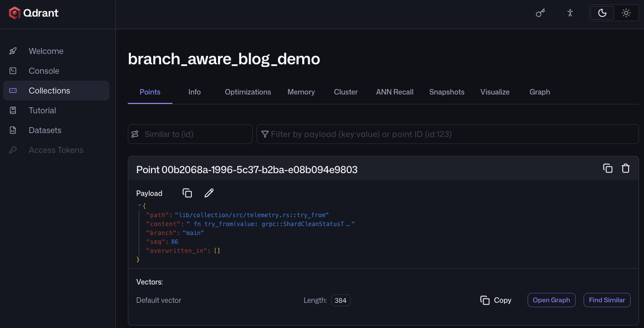Click the "overwritten_in" key
The image size is (644, 328).
tap(176, 251)
